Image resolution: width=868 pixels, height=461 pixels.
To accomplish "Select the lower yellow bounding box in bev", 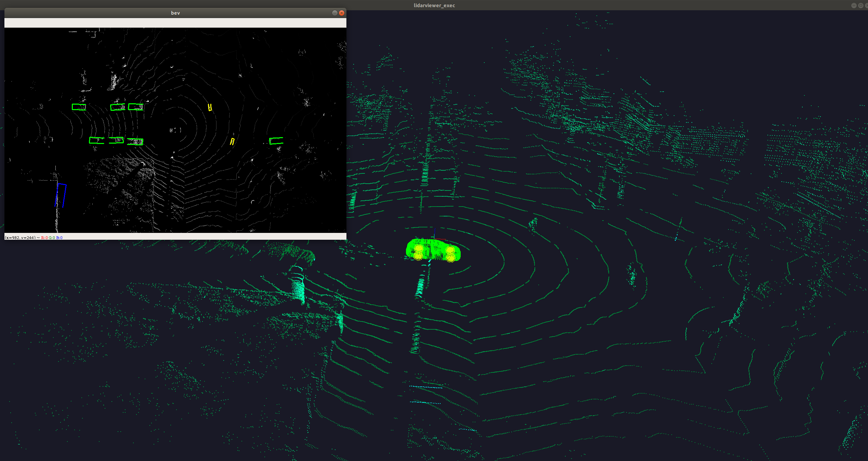I will pos(232,141).
